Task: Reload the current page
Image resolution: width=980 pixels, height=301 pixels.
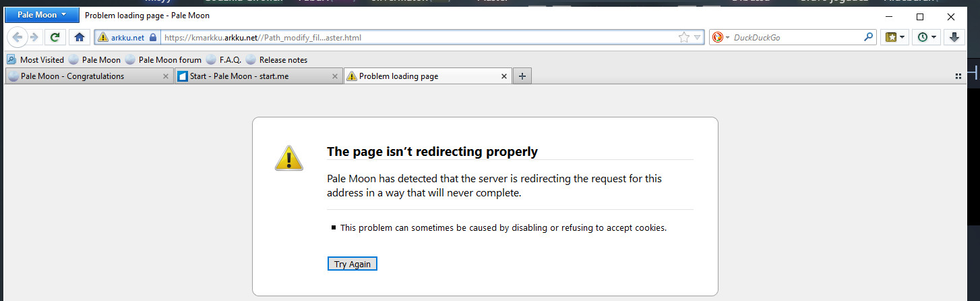Action: [55, 37]
